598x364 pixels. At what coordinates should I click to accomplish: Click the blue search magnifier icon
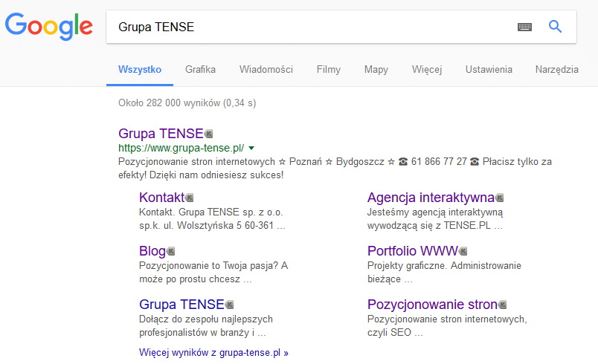click(555, 27)
